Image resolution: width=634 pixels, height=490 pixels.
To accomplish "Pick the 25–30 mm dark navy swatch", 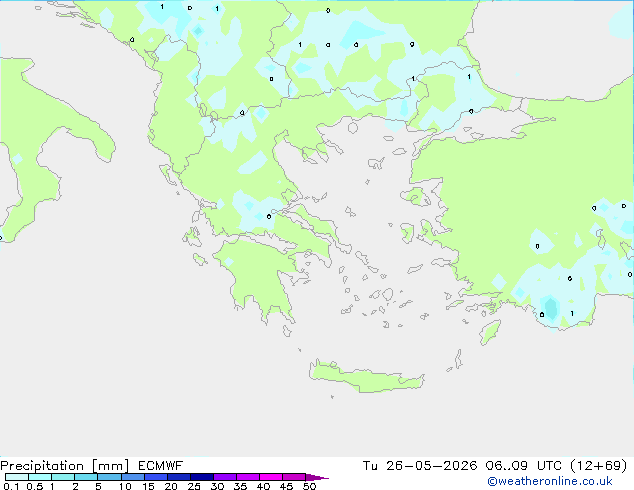I will [201, 477].
